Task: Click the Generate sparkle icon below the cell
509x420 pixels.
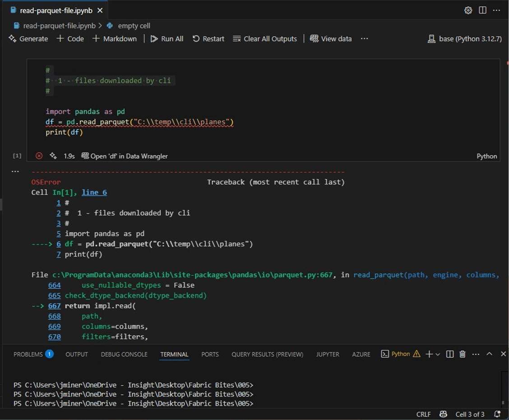Action: click(x=53, y=156)
